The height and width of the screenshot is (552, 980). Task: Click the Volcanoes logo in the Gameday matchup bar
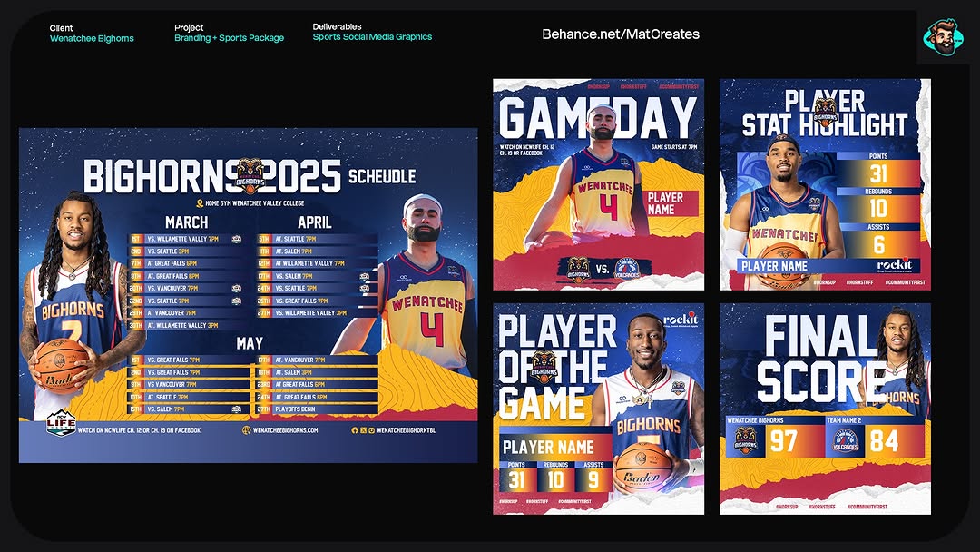[x=627, y=269]
